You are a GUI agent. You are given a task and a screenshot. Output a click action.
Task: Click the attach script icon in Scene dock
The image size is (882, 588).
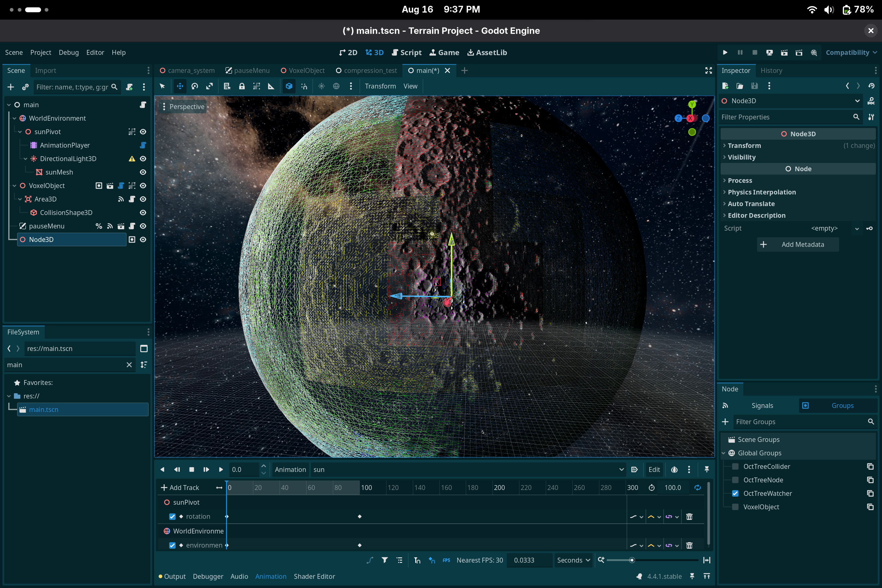(129, 87)
